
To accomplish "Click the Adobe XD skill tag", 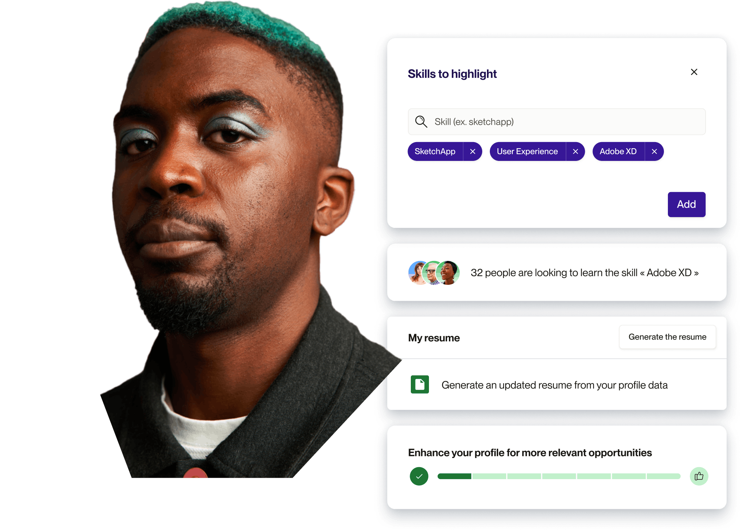I will pyautogui.click(x=621, y=151).
